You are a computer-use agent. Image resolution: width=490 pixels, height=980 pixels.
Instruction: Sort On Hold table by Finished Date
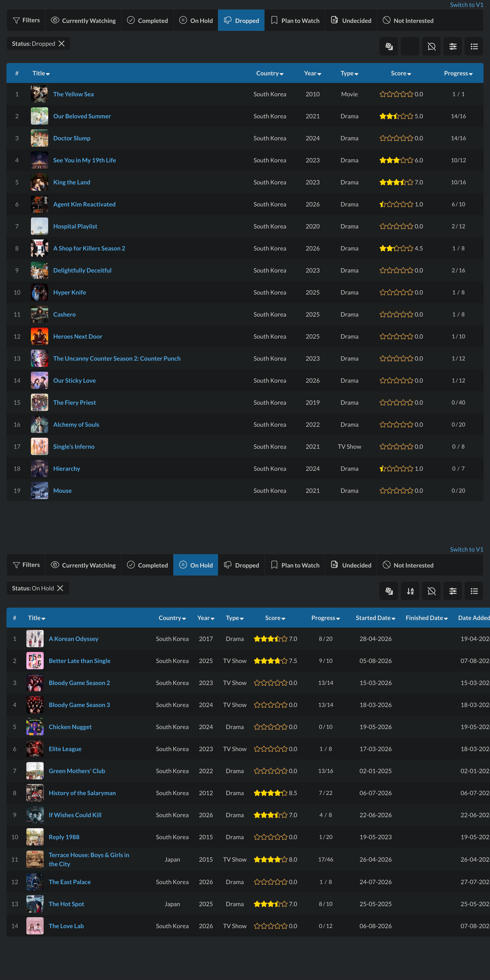[x=427, y=618]
